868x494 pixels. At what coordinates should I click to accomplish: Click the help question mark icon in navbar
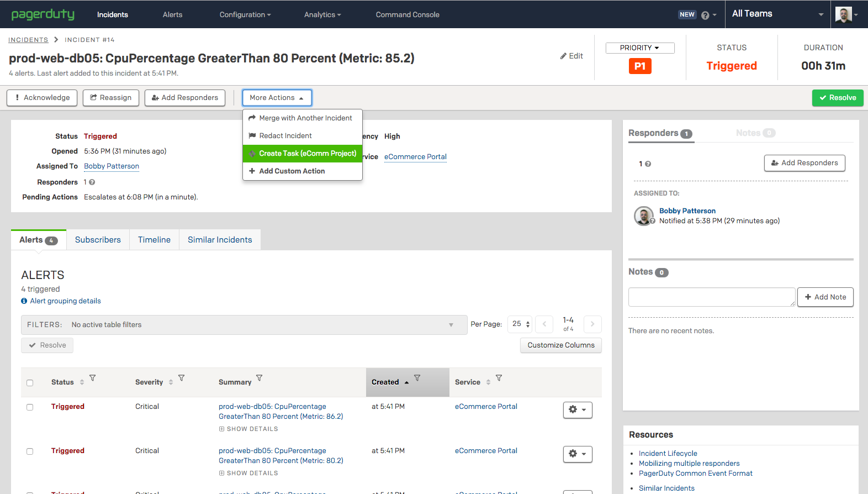(705, 15)
